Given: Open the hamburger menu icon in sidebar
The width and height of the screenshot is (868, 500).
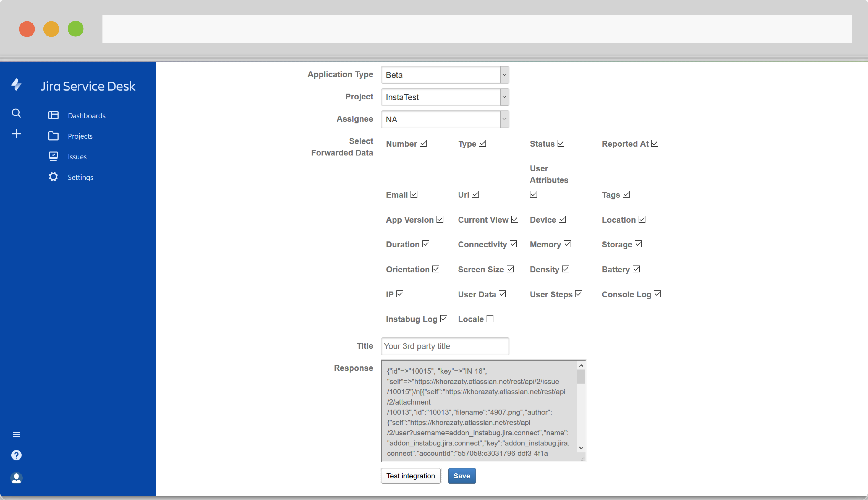Looking at the screenshot, I should tap(16, 435).
